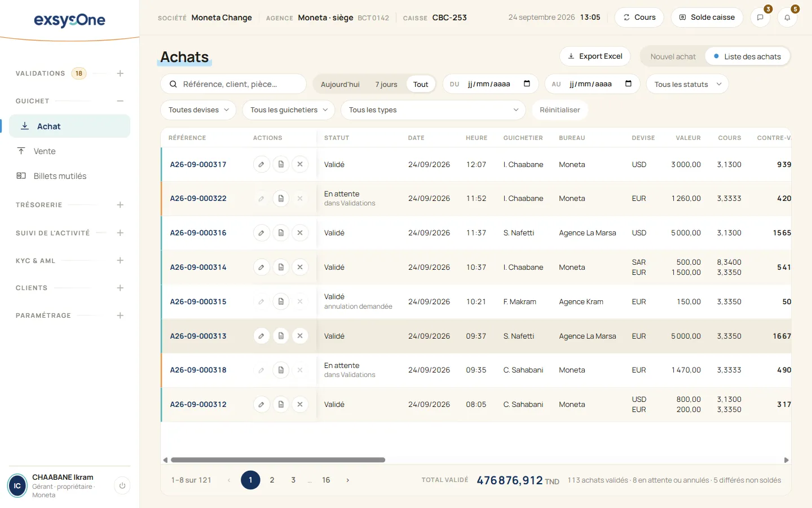812x508 pixels.
Task: Expand the KYC & AML section
Action: (120, 261)
